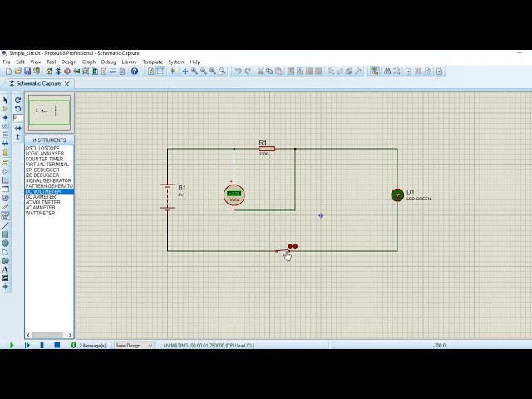
Task: Open the Template menu
Action: [153, 62]
